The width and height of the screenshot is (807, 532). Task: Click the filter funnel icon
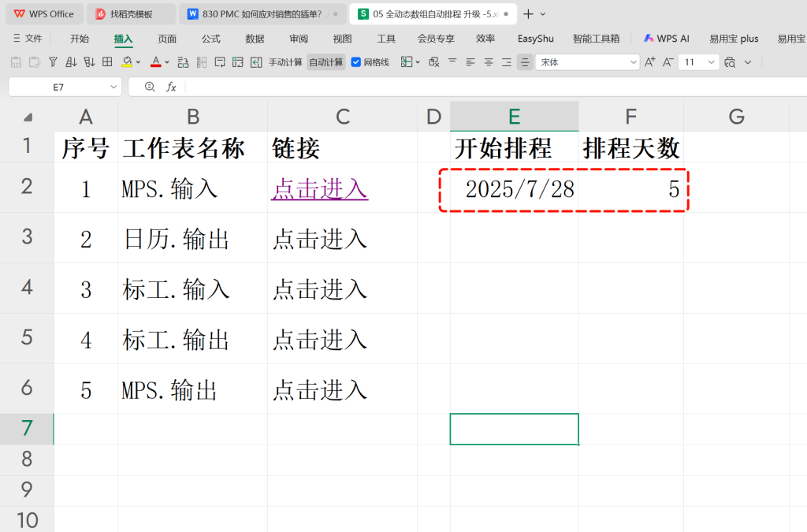tap(53, 62)
